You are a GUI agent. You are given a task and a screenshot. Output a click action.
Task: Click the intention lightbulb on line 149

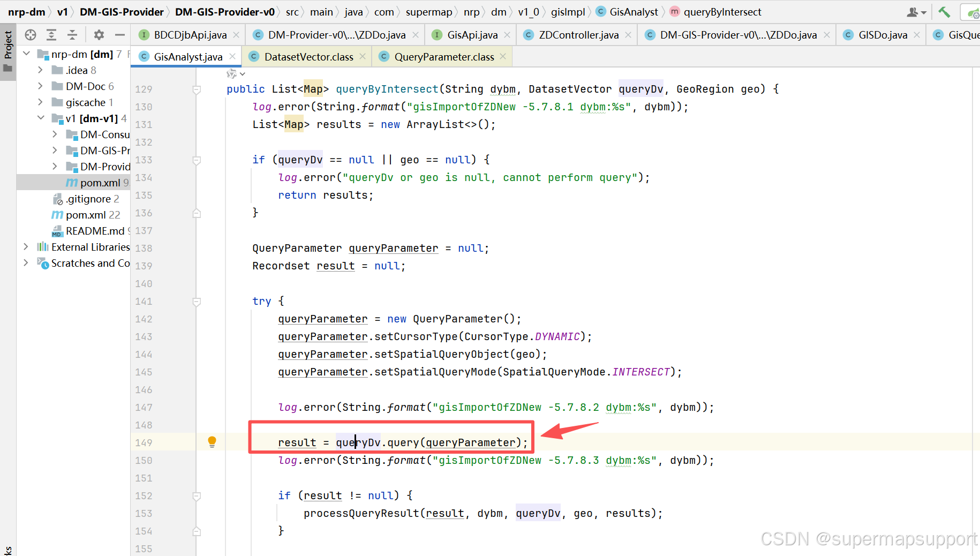[x=212, y=442]
